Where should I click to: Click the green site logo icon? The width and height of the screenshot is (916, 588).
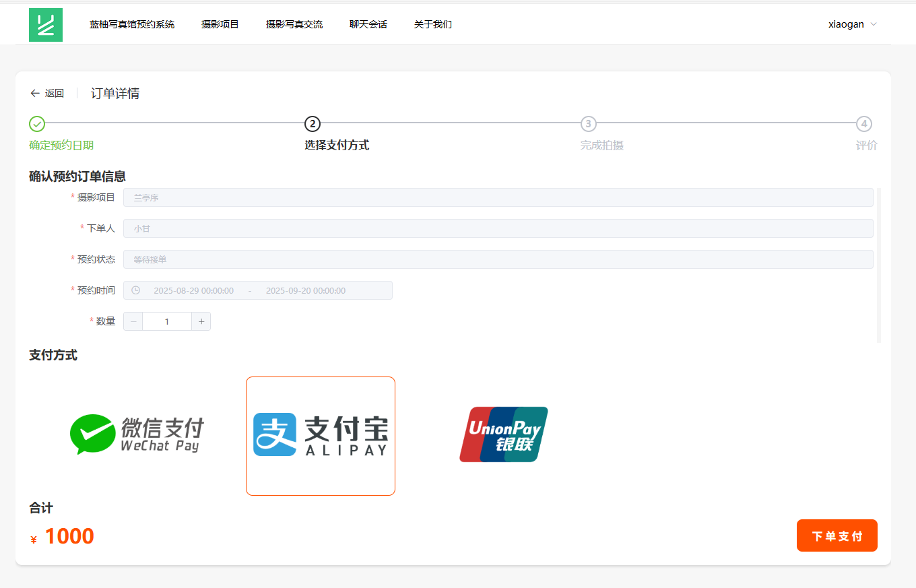[x=46, y=25]
